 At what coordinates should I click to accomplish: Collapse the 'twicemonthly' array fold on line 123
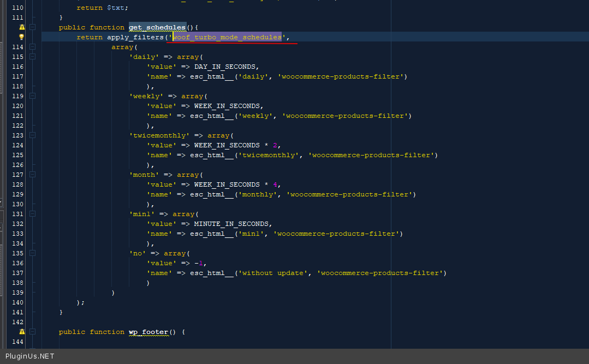[33, 135]
